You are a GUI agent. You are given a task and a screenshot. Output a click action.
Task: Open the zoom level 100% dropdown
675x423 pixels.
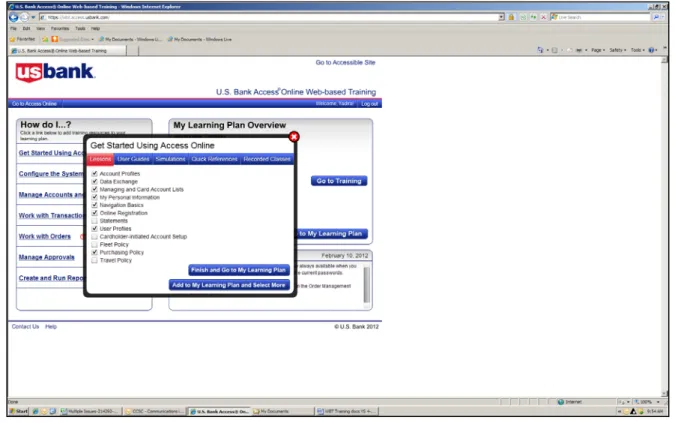[x=658, y=402]
